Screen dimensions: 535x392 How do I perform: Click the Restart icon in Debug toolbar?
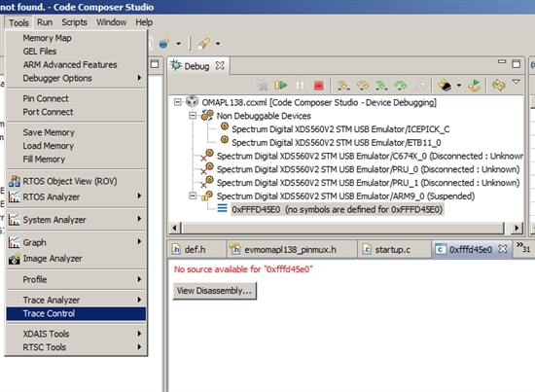pos(475,85)
